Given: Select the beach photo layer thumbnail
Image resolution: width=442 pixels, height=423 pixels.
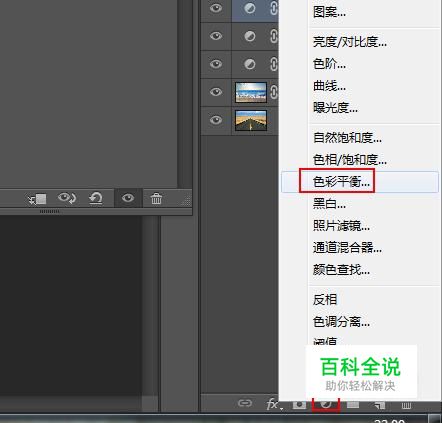Looking at the screenshot, I should point(251,92).
